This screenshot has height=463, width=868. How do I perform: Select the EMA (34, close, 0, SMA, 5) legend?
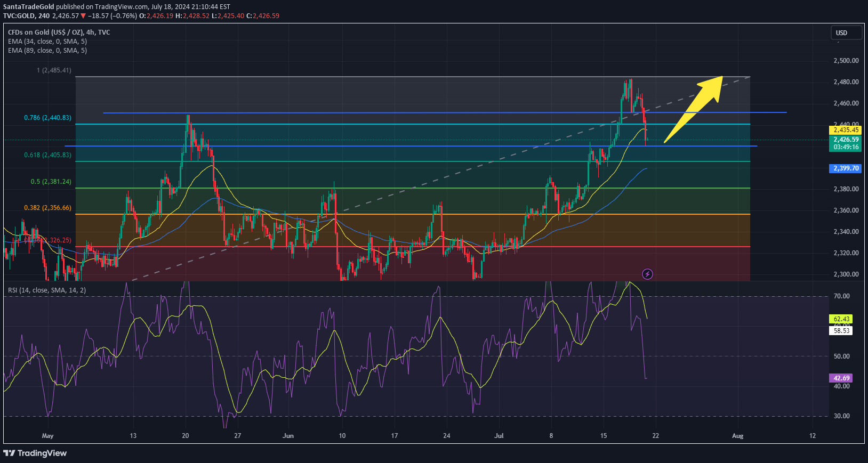pyautogui.click(x=47, y=41)
